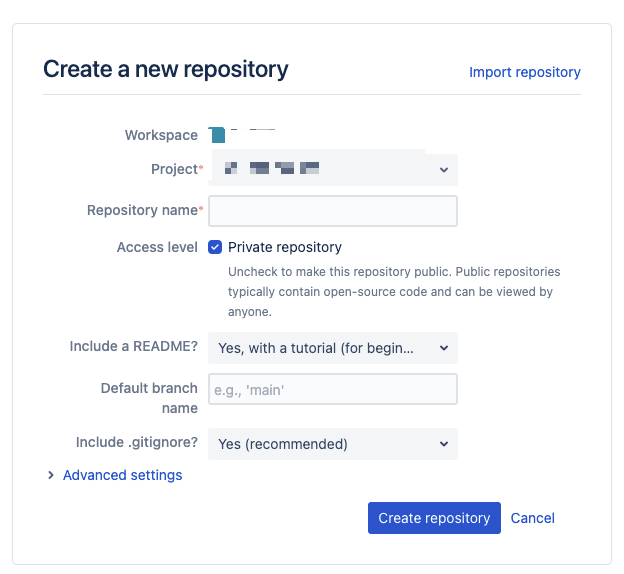Click the Create repository button
This screenshot has width=624, height=574.
pos(434,518)
